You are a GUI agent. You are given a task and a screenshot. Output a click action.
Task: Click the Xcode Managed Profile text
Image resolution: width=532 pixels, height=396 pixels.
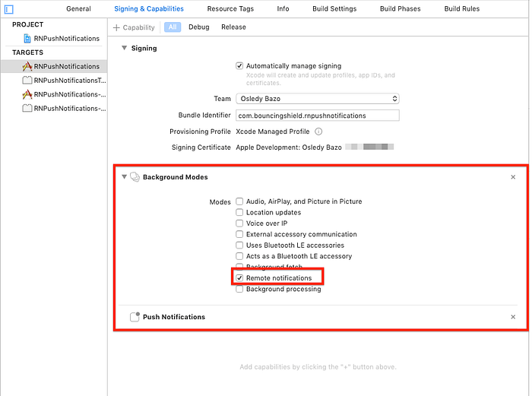click(x=273, y=131)
